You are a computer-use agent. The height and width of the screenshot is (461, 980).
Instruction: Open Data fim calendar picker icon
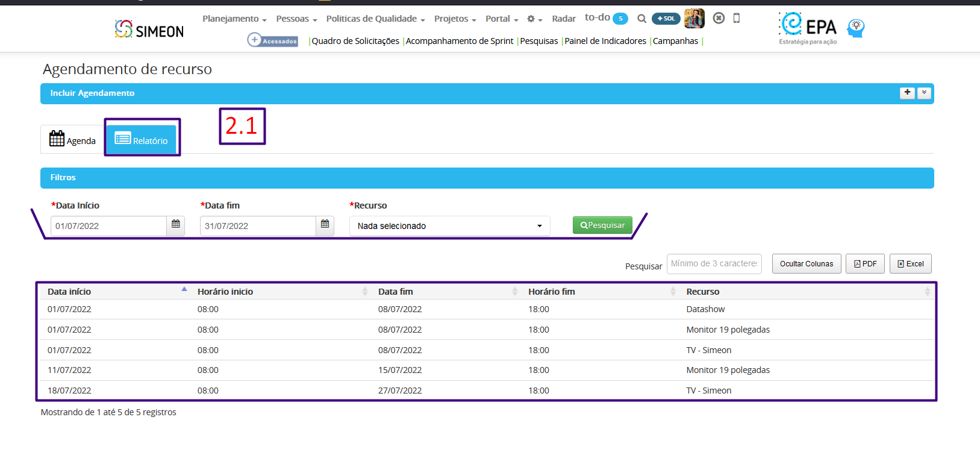[x=325, y=225]
